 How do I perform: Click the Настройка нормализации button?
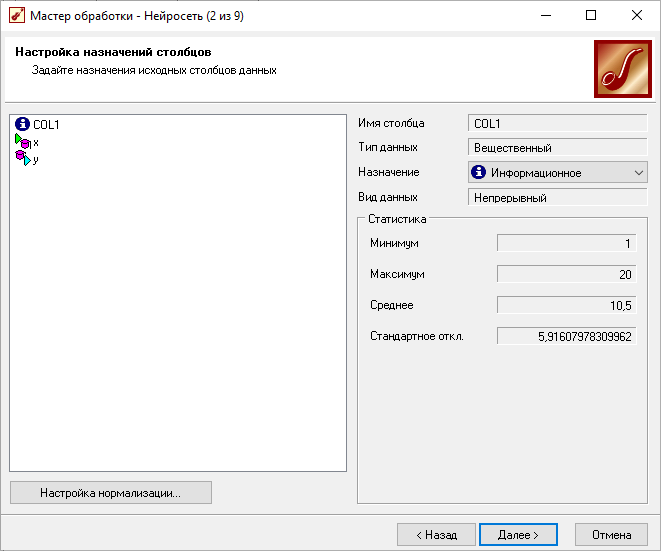(111, 493)
